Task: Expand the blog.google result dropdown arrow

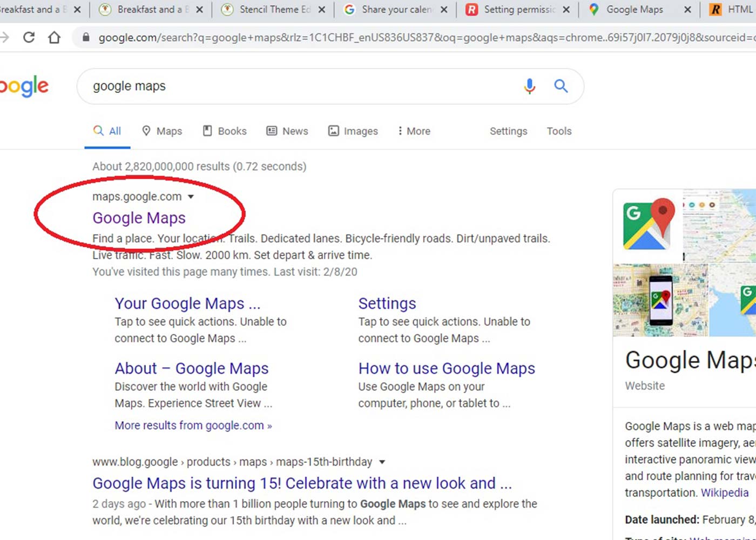Action: [x=382, y=462]
